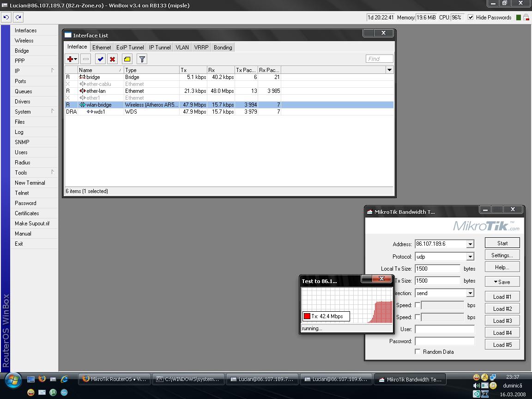Viewport: 532px width, 399px height.
Task: Open the column selector dropdown arrow in Interface List
Action: 389,70
